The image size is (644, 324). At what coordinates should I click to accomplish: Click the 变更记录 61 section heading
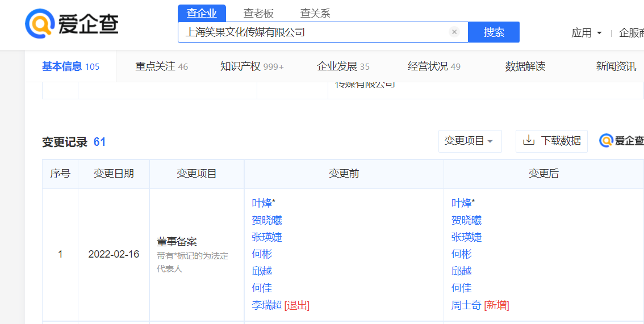(74, 142)
